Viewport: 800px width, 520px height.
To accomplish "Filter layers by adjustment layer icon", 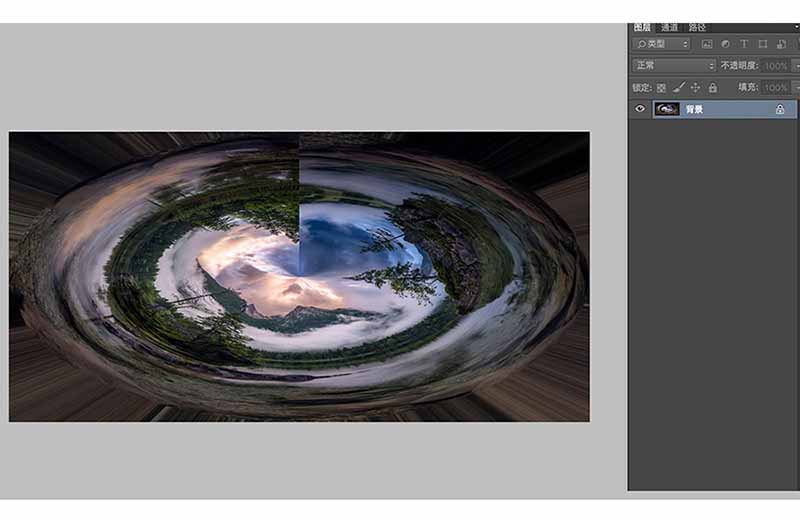I will 726,44.
